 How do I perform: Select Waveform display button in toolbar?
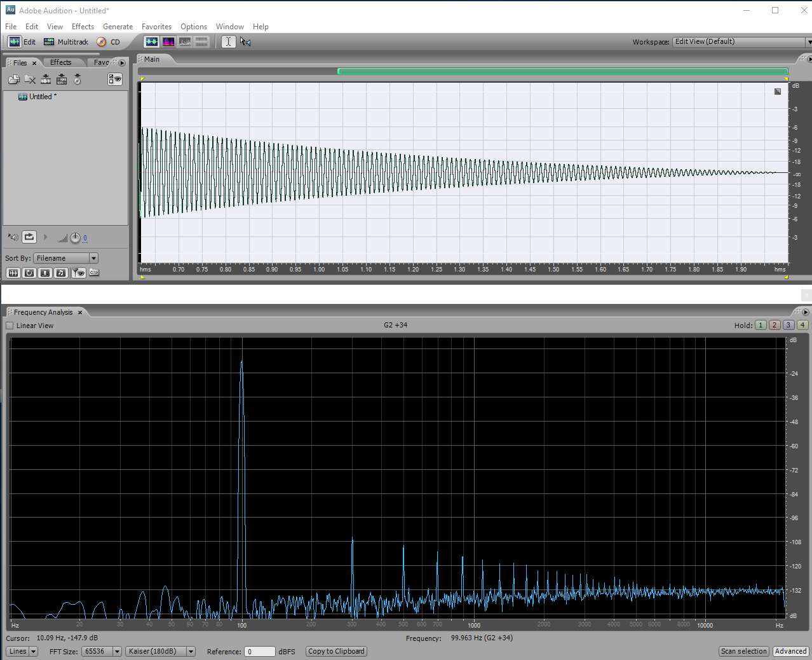pos(151,42)
